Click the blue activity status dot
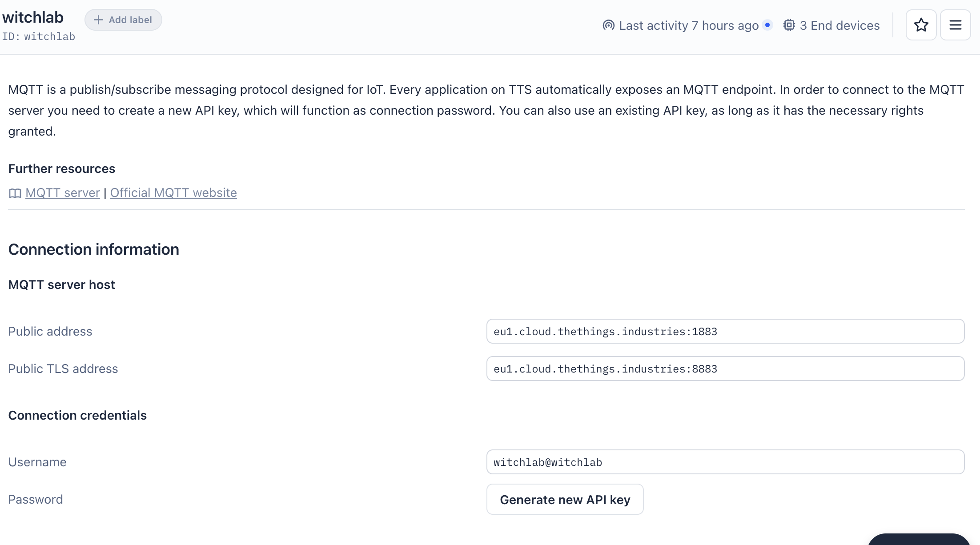Image resolution: width=980 pixels, height=545 pixels. tap(767, 25)
